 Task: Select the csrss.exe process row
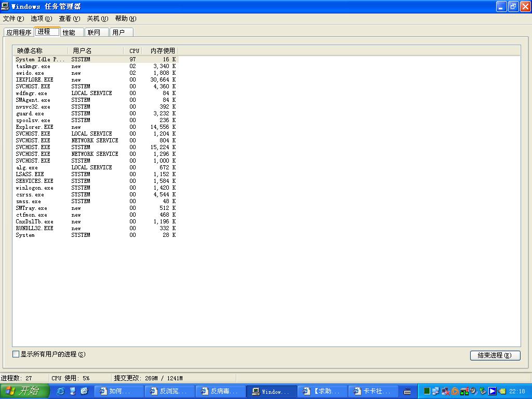point(96,195)
